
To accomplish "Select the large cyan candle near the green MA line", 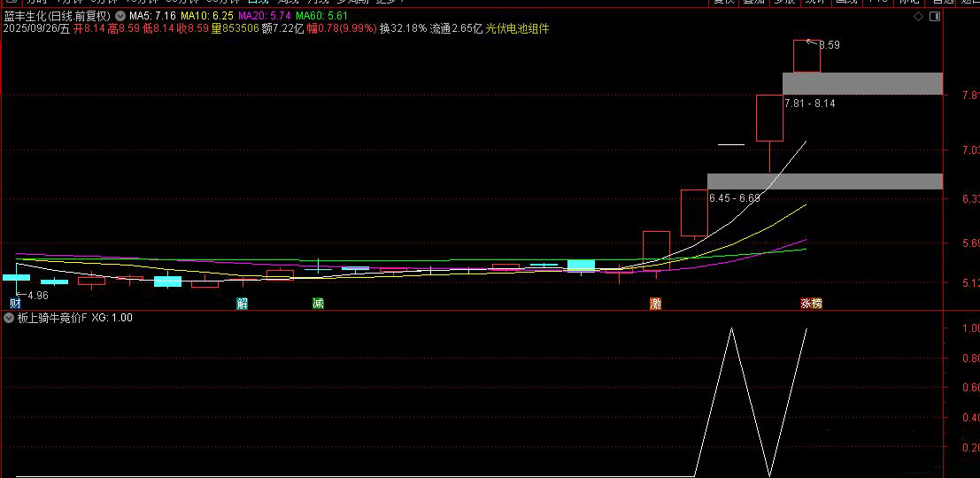I will click(x=582, y=266).
